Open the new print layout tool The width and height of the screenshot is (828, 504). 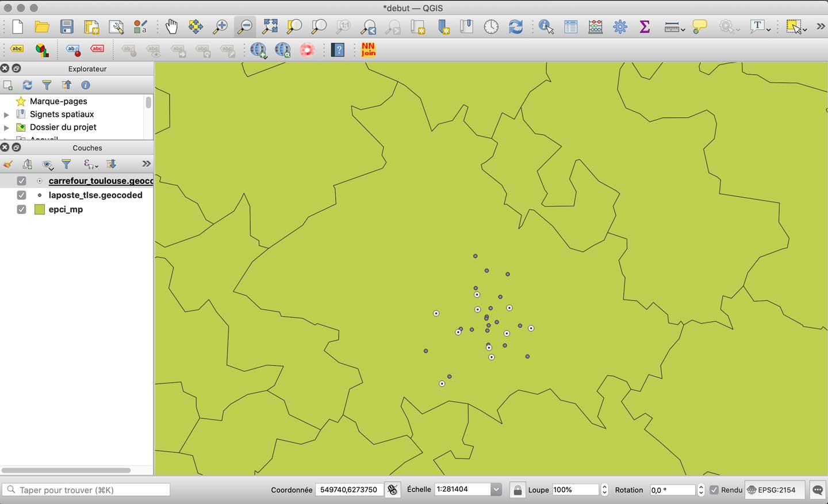click(x=92, y=26)
